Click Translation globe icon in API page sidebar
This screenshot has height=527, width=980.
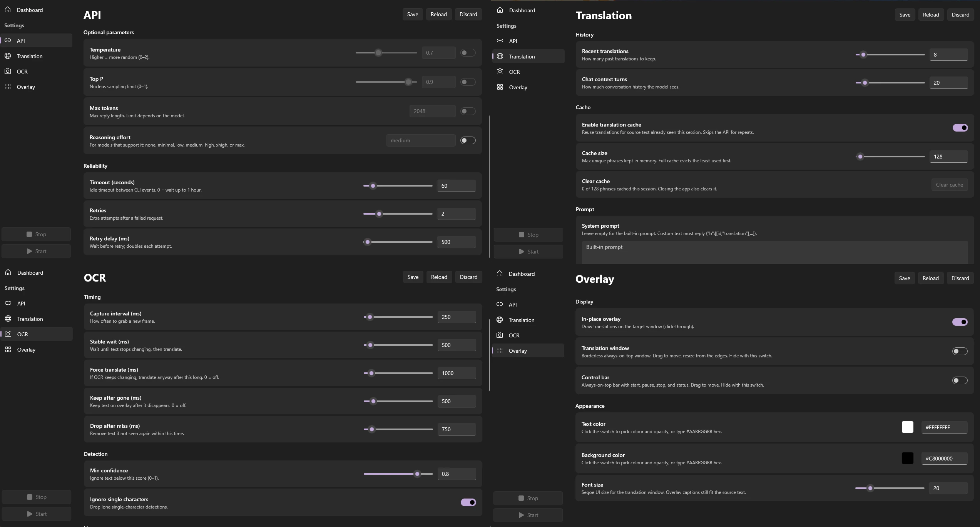click(x=8, y=56)
